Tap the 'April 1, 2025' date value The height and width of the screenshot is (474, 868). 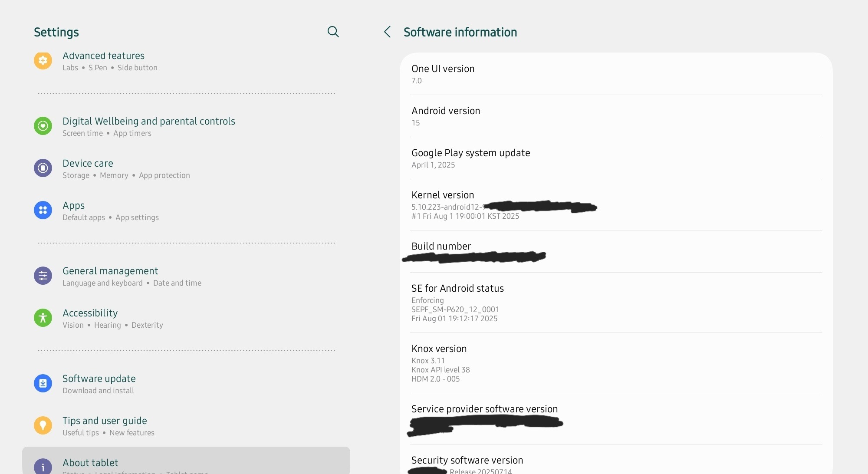point(433,165)
